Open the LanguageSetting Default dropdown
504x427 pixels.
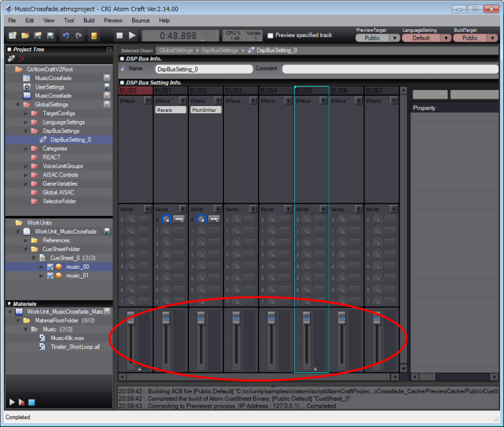pyautogui.click(x=445, y=38)
